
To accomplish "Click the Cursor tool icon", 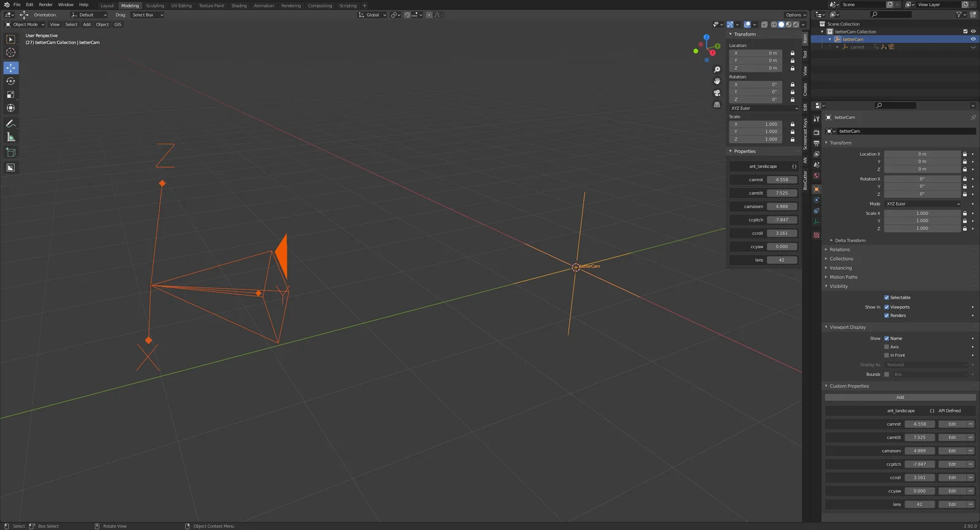I will click(11, 53).
